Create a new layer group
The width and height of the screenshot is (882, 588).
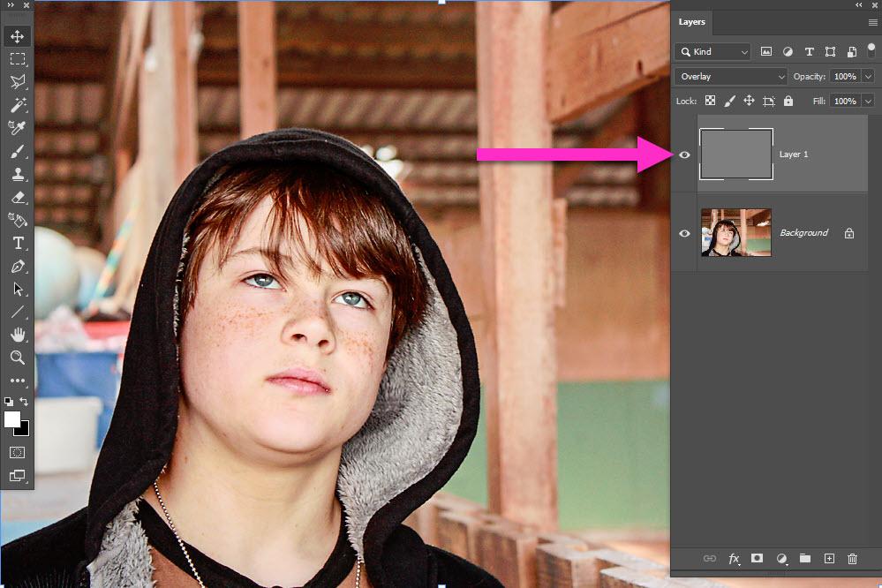(x=805, y=558)
